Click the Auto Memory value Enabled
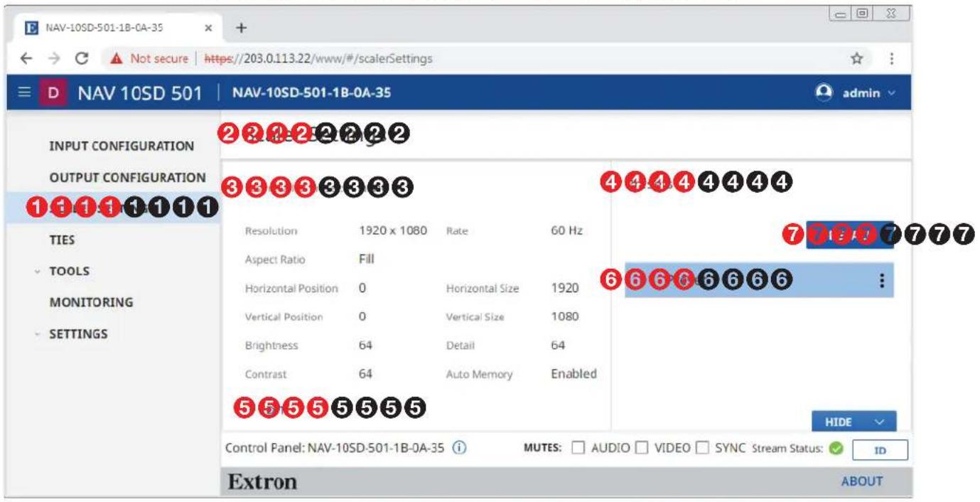Viewport: 980px width, 502px height. tap(574, 373)
